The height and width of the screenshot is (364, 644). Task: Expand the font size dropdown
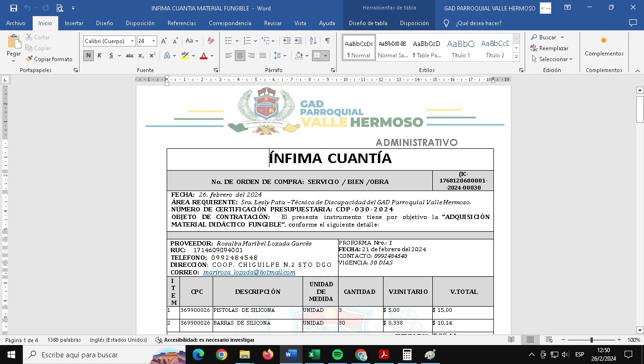point(153,41)
